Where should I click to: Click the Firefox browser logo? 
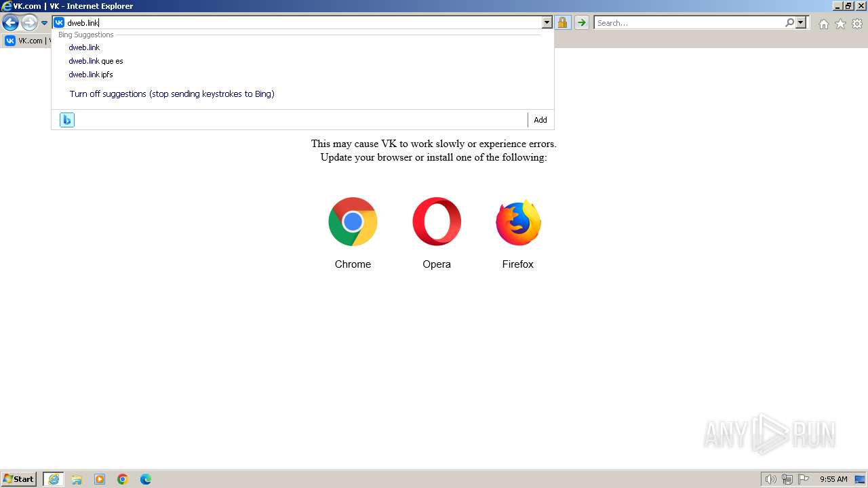point(518,222)
